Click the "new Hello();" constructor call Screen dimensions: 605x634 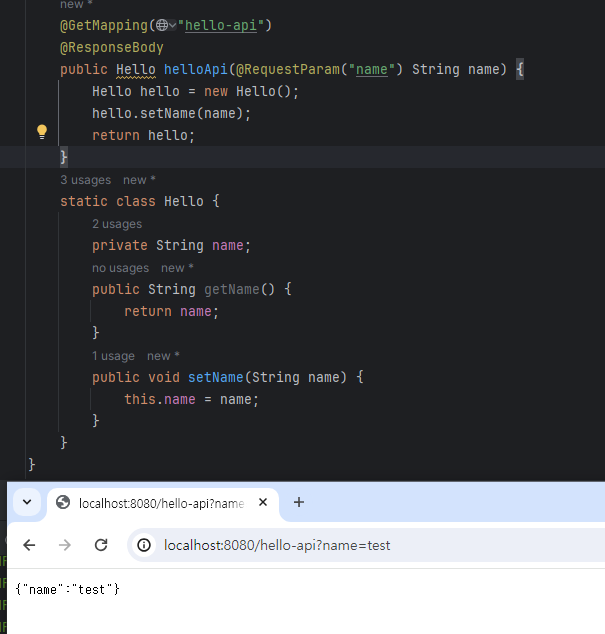coord(252,92)
